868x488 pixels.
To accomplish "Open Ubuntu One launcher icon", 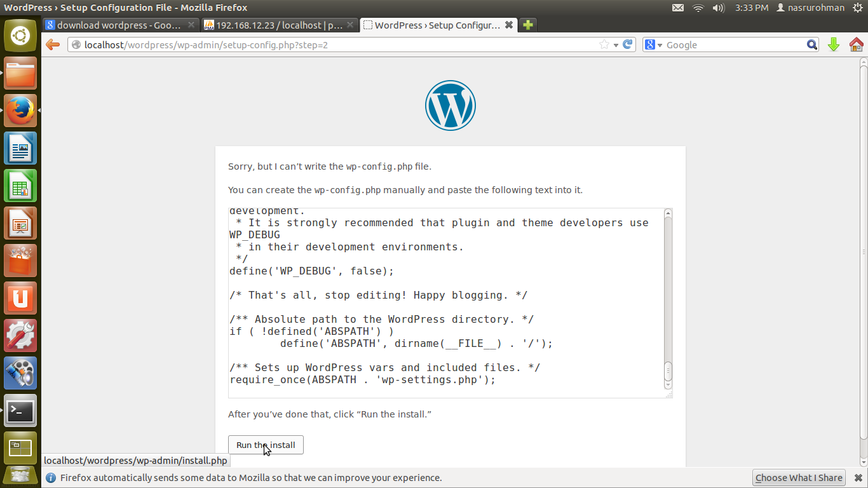I will [20, 298].
